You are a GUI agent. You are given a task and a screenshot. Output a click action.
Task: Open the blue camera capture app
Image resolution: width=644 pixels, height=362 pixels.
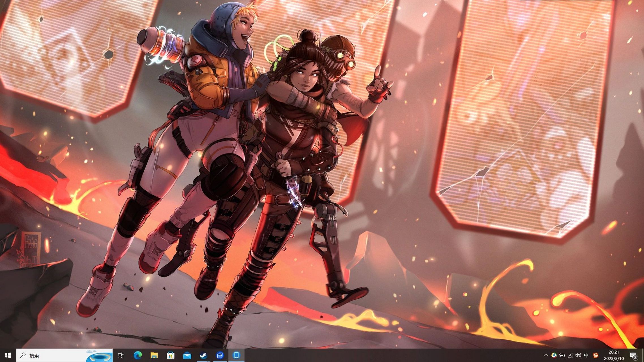[220, 355]
